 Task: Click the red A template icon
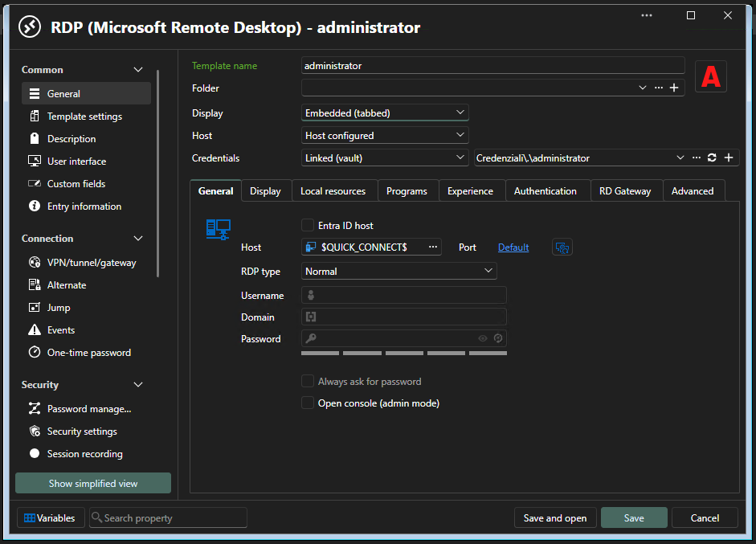point(711,76)
